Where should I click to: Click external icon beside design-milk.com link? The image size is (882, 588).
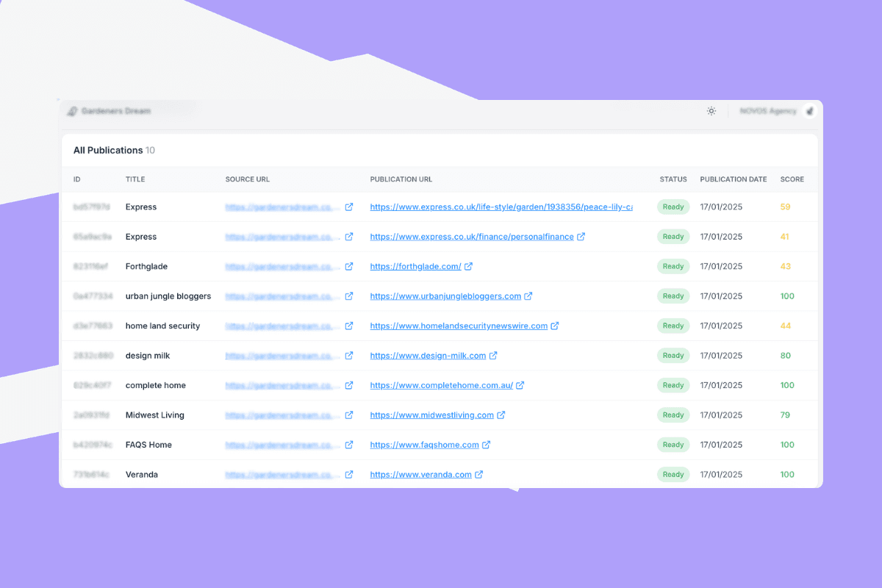[493, 356]
